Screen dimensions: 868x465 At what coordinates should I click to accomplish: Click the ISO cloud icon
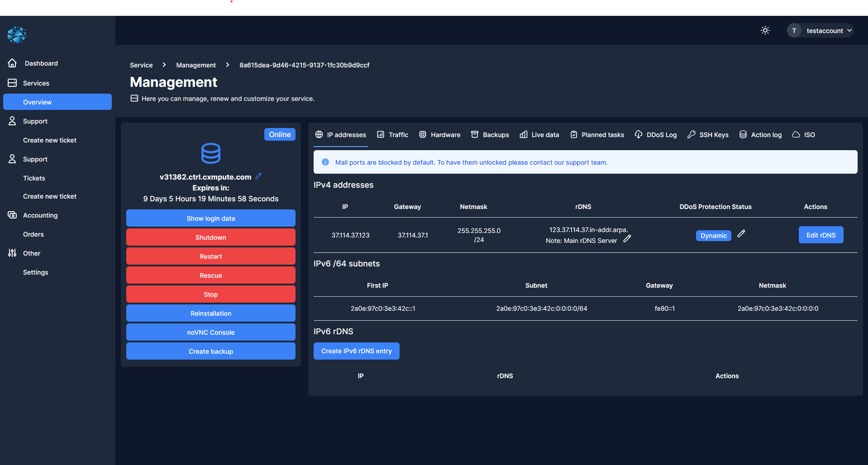795,134
